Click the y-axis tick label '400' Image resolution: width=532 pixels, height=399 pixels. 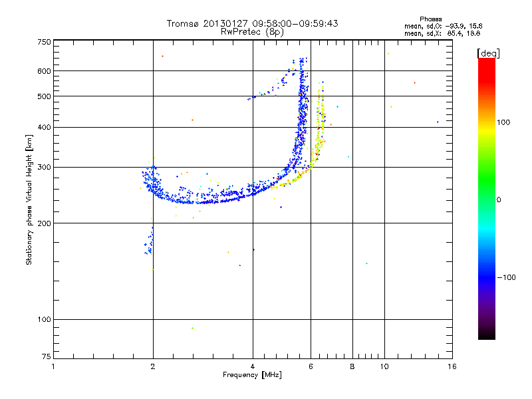44,127
